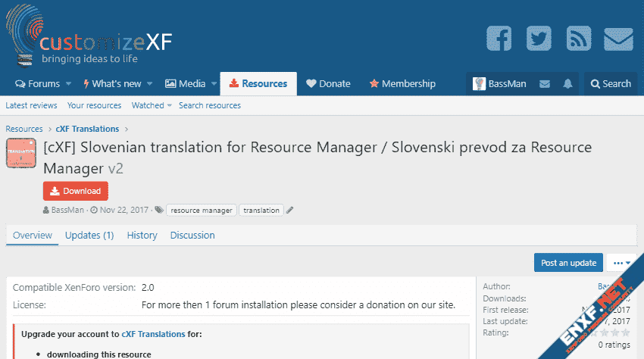The width and height of the screenshot is (644, 359).
Task: Click the pencil icon to edit tags
Action: [x=289, y=210]
